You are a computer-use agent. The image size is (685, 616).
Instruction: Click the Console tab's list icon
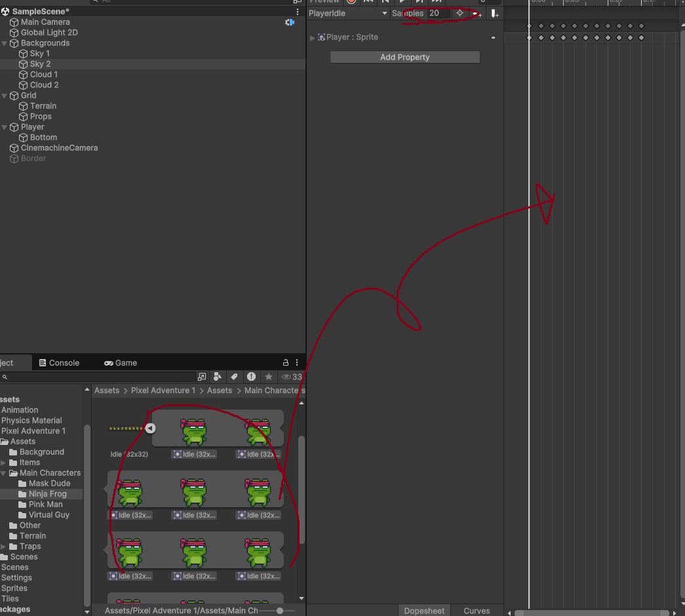43,362
